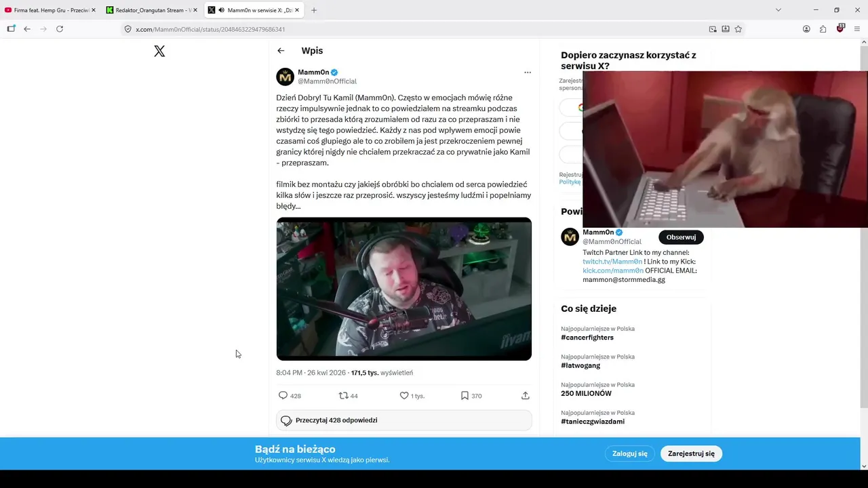Open the #cancerfighters trend
Screen dimensions: 868x488
tap(587, 338)
